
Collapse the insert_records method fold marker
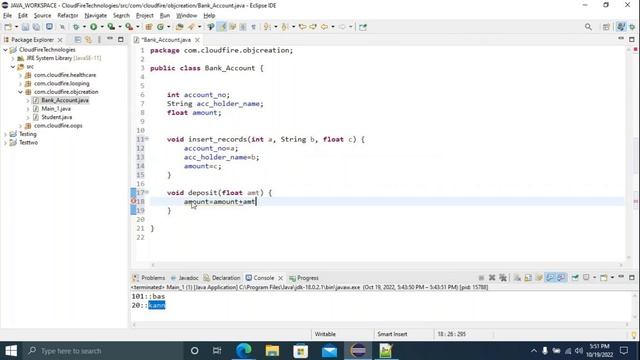[x=147, y=139]
